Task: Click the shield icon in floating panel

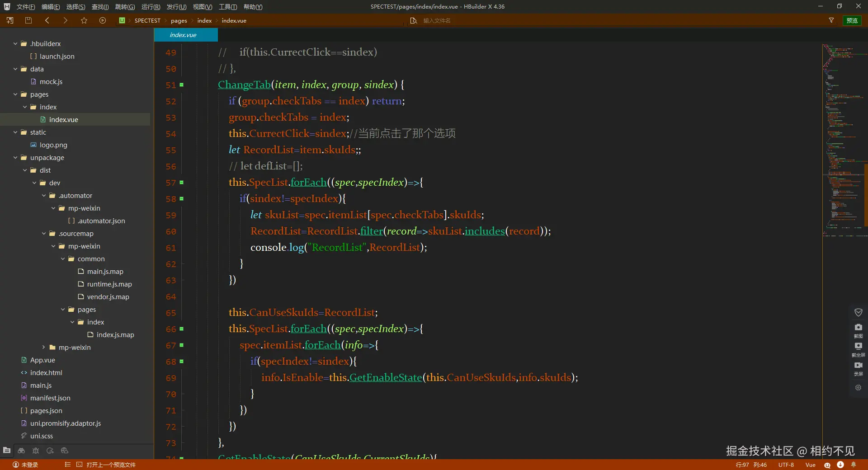Action: click(858, 312)
